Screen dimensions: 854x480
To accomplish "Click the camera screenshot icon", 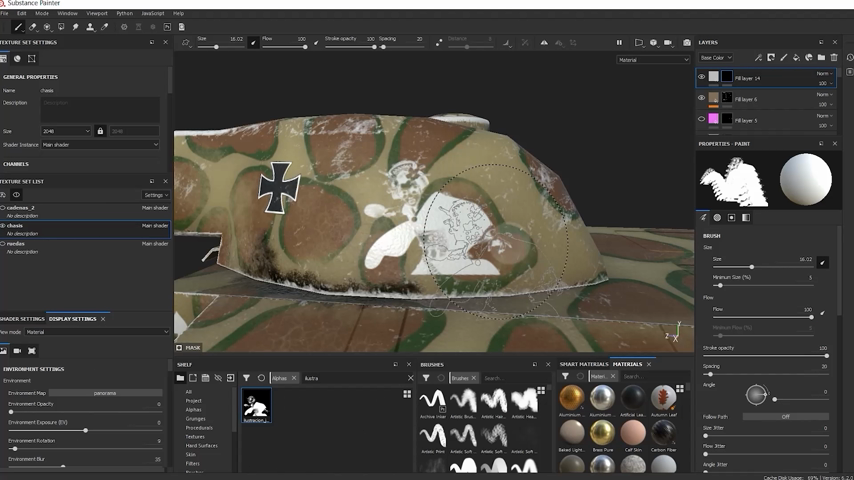I will [x=687, y=42].
